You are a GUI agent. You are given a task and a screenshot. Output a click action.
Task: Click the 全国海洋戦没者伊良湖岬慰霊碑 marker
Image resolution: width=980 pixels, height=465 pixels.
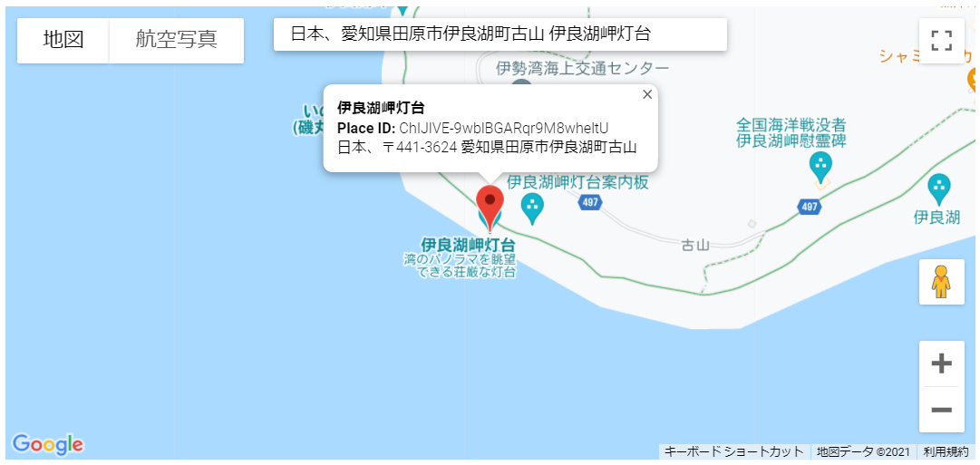[x=820, y=167]
